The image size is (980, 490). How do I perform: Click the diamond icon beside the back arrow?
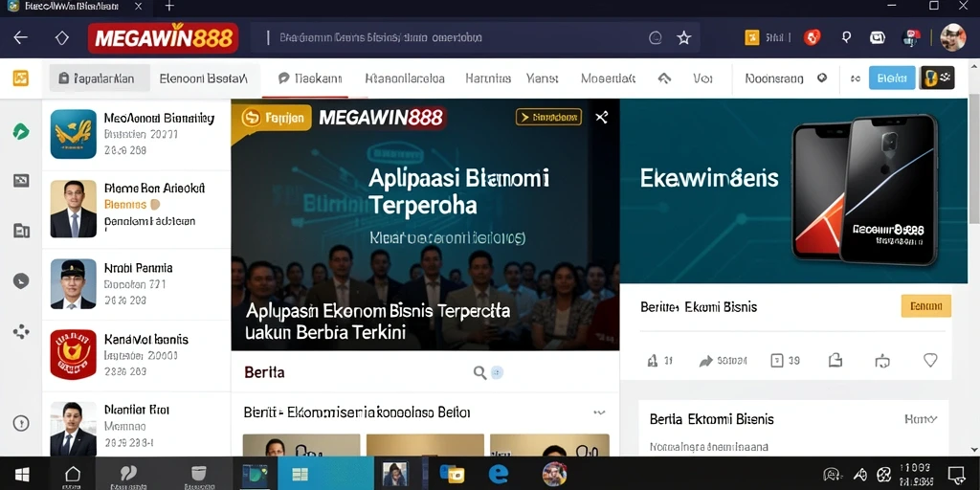click(62, 37)
